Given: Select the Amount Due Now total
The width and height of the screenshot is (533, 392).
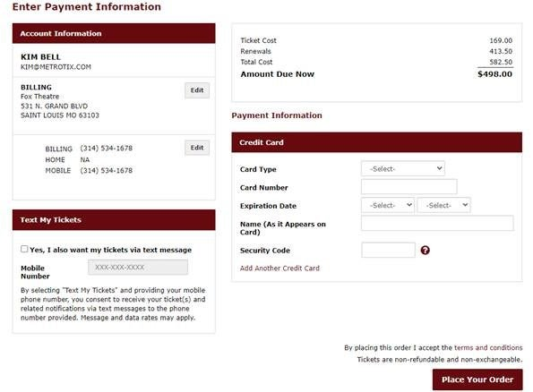Looking at the screenshot, I should point(494,74).
